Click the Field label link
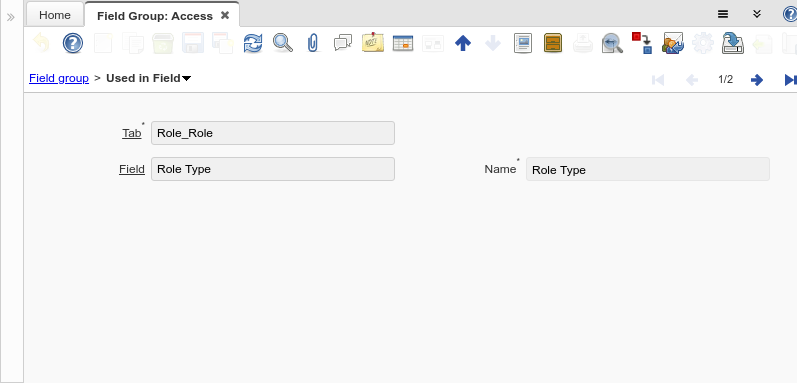Viewport: 797px width, 383px height. [132, 169]
